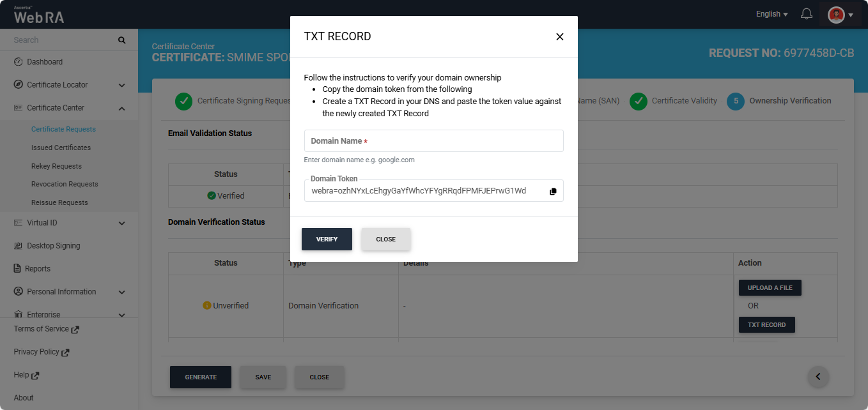Click the 'Email Validation Status' heading

point(210,133)
